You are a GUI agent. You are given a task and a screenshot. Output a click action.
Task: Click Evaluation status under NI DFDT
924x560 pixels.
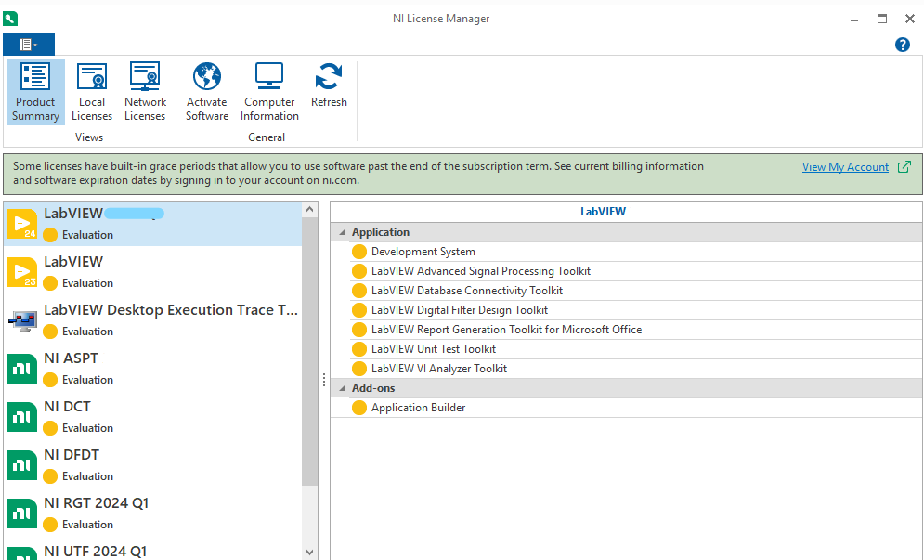[x=88, y=476]
